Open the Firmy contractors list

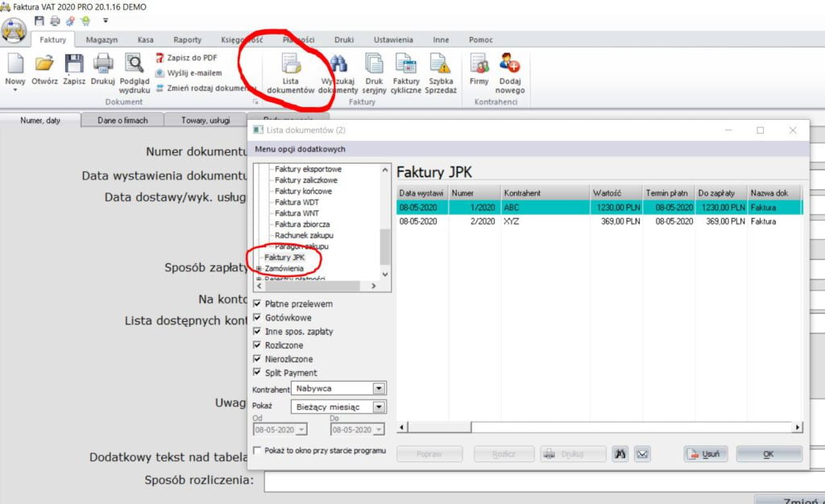coord(479,64)
